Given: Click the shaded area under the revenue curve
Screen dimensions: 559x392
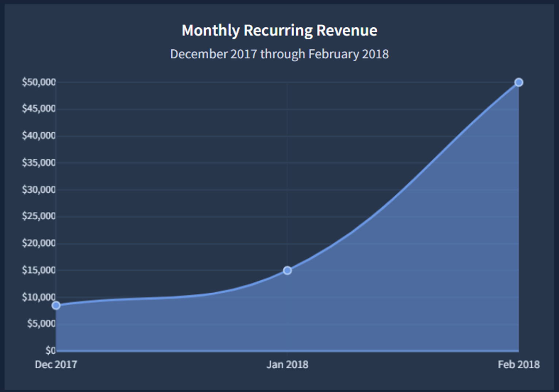Looking at the screenshot, I should click(x=402, y=292).
